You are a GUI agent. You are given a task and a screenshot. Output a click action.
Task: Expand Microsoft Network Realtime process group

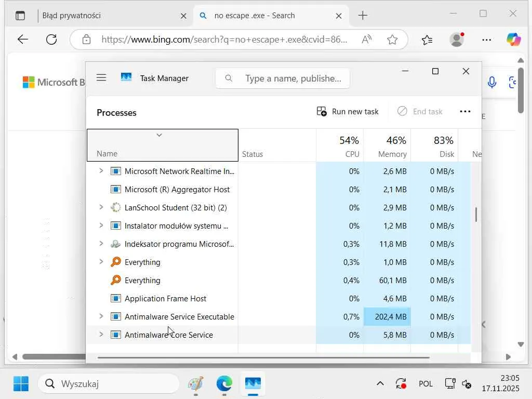click(101, 170)
